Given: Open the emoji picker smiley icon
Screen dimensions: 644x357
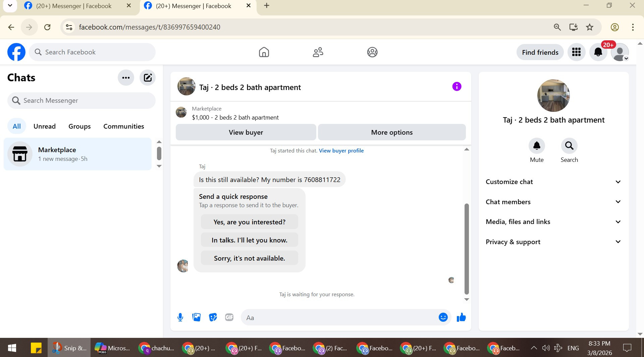Looking at the screenshot, I should [x=443, y=317].
